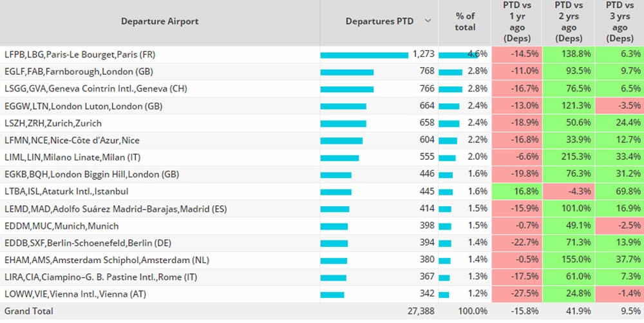Select the Amsterdam Schiphol airport row label
This screenshot has height=323, width=644.
107,260
